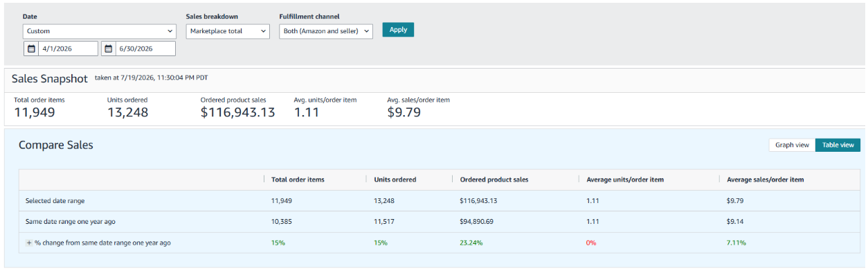The height and width of the screenshot is (271, 868).
Task: Switch to Graph view
Action: point(792,145)
